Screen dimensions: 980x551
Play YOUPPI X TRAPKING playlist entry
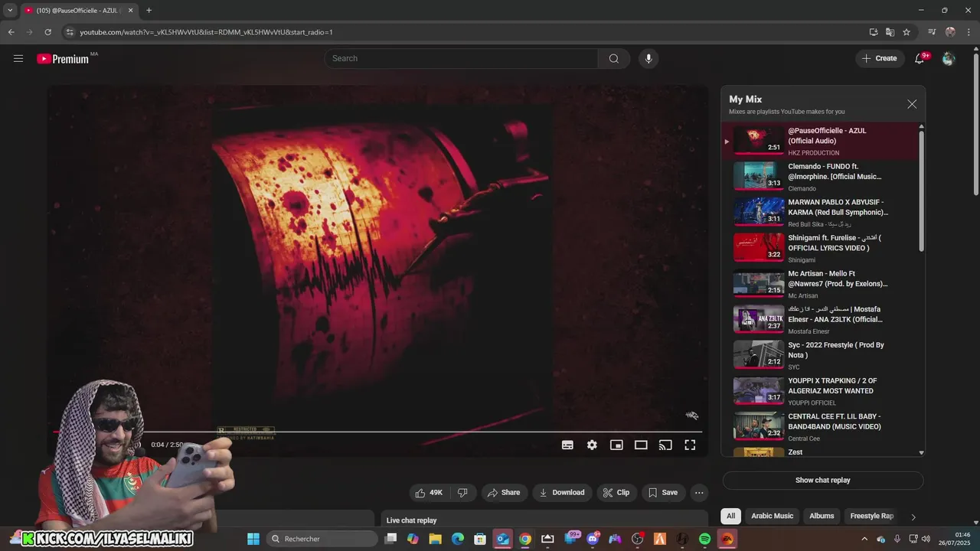(x=819, y=391)
